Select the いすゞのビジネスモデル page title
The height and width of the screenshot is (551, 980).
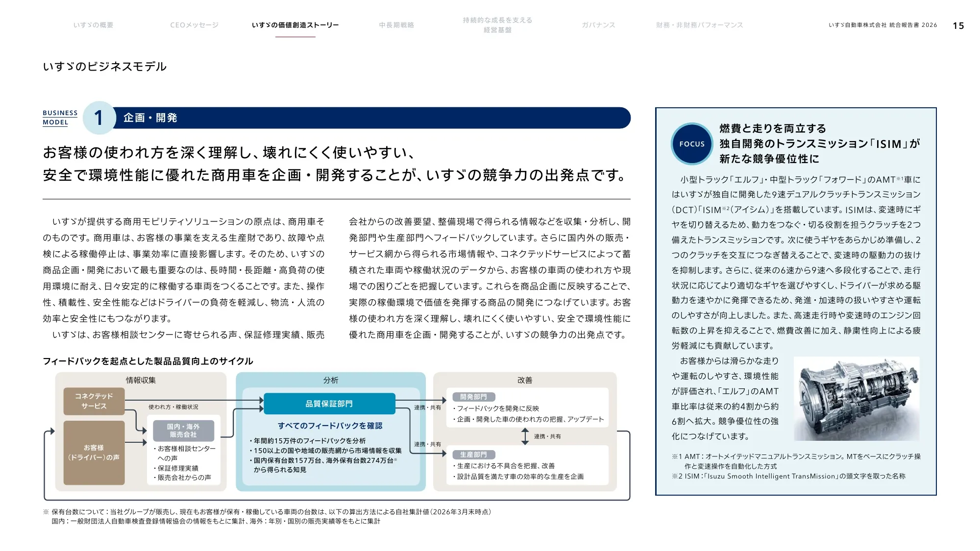[x=105, y=67]
